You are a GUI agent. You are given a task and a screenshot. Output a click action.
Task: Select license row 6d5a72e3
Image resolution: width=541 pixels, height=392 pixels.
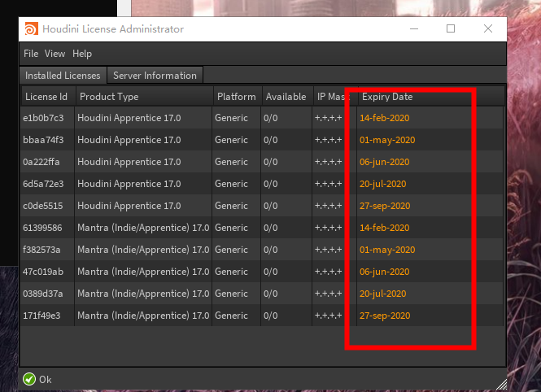(x=262, y=184)
